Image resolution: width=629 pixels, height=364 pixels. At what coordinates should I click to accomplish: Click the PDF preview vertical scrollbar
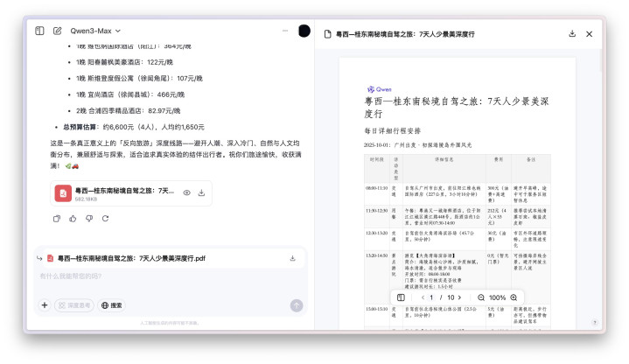601,60
